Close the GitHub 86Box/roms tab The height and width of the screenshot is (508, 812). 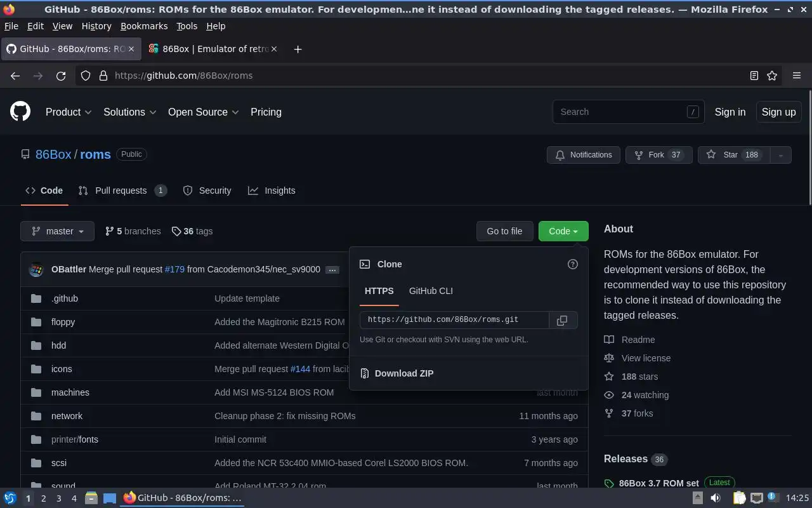131,49
